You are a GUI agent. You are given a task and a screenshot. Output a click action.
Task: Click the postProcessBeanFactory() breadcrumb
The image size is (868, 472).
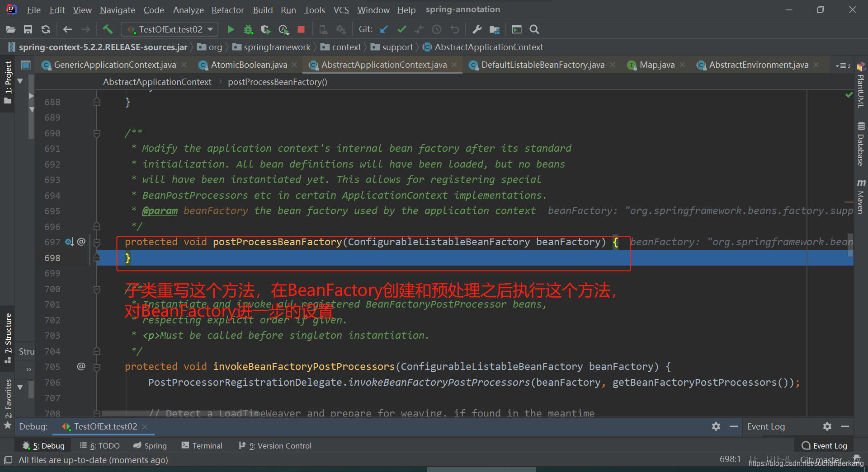pos(277,82)
